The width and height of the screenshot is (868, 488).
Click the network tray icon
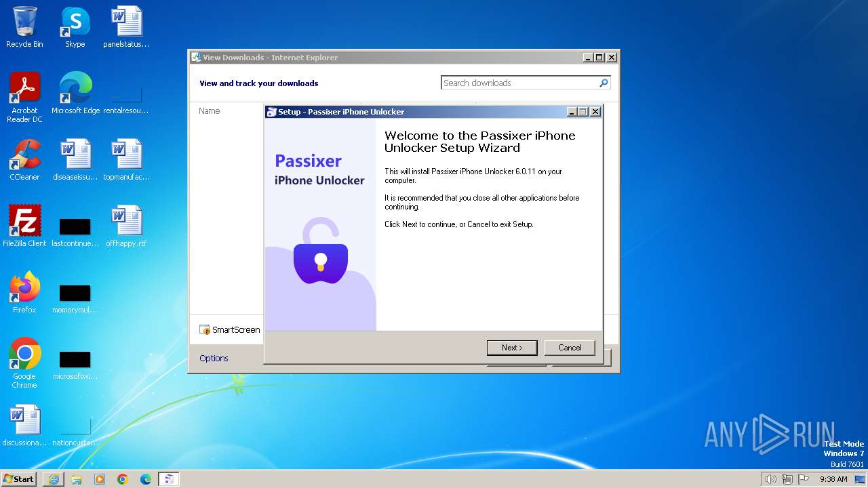pos(787,479)
